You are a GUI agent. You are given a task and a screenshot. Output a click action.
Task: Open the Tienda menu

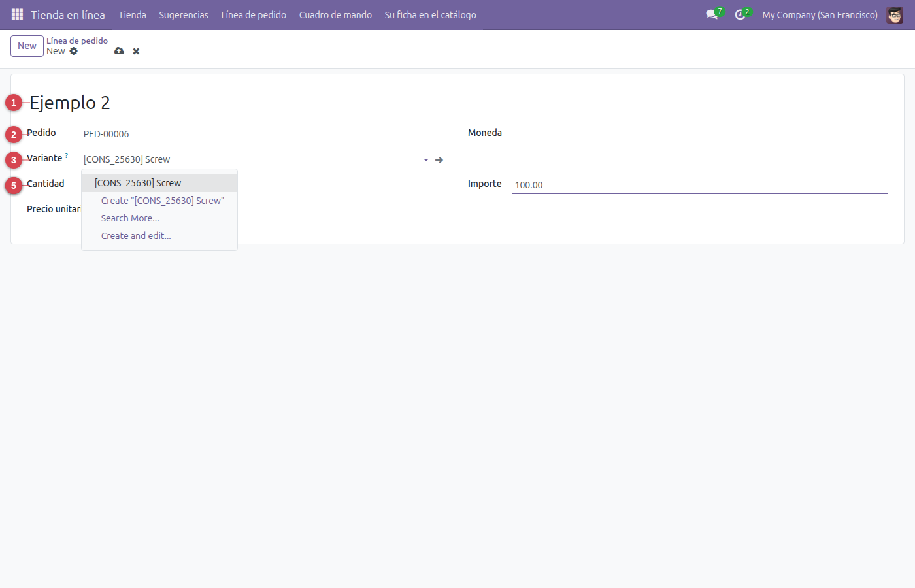pos(132,14)
